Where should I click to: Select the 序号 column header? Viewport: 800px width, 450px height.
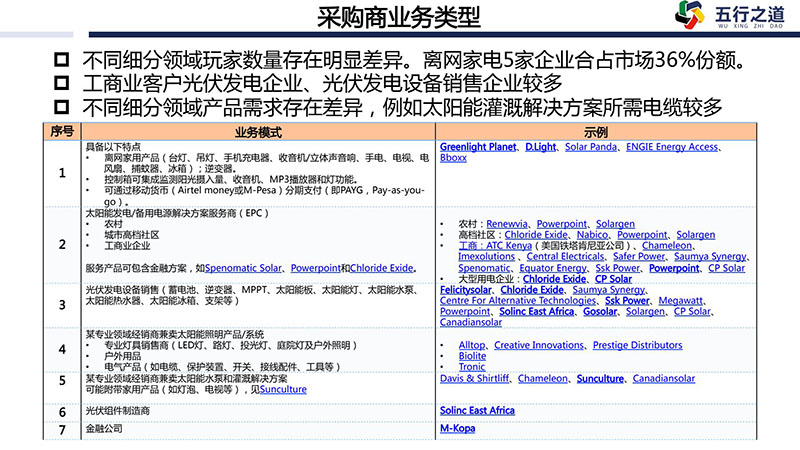point(62,132)
